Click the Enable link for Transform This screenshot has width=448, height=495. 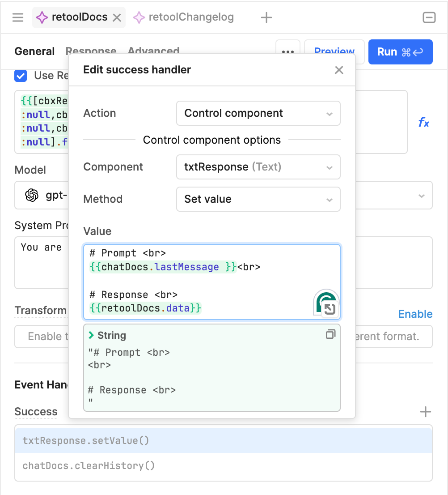[415, 314]
